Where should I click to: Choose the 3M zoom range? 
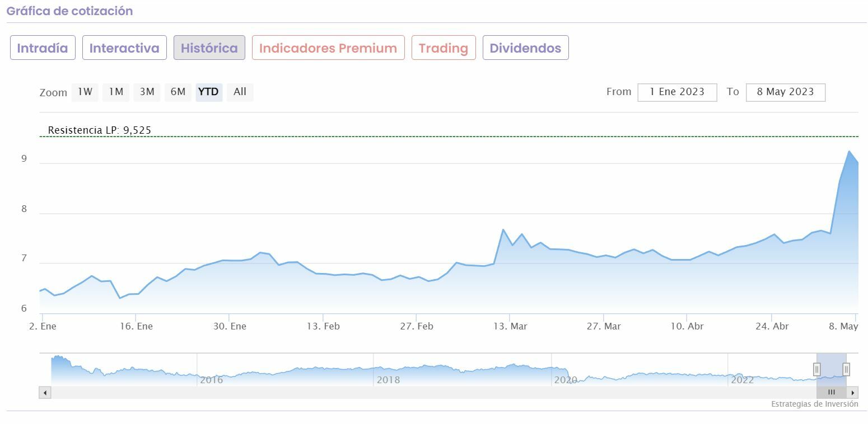point(147,92)
